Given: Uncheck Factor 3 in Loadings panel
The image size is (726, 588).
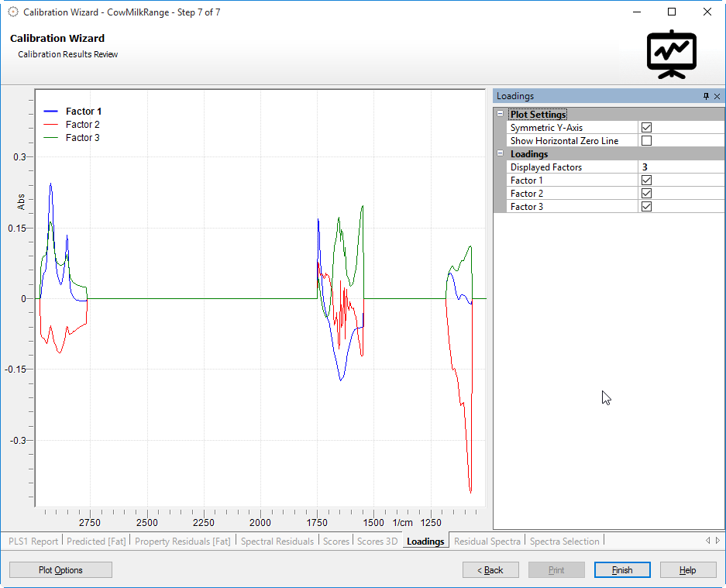Looking at the screenshot, I should [646, 207].
